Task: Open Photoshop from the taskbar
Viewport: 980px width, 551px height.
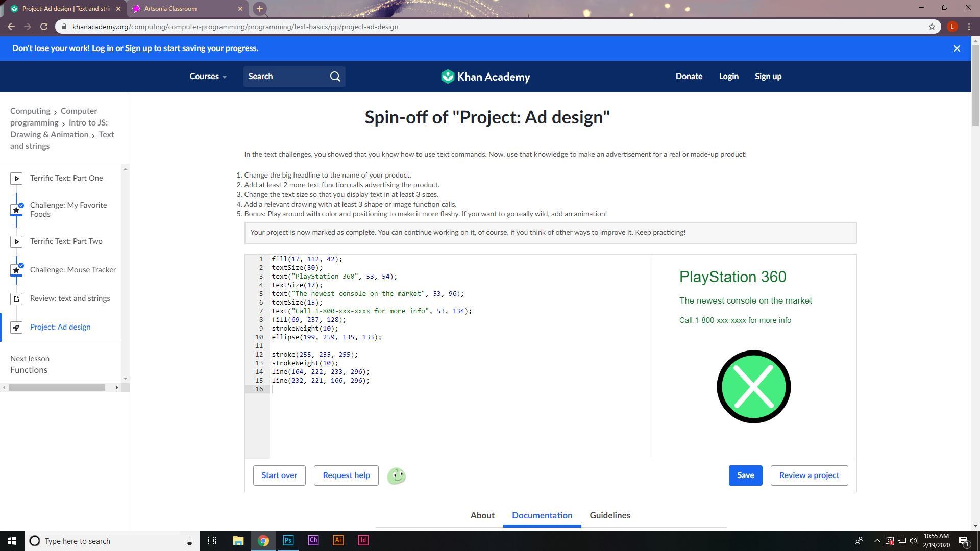Action: point(288,540)
